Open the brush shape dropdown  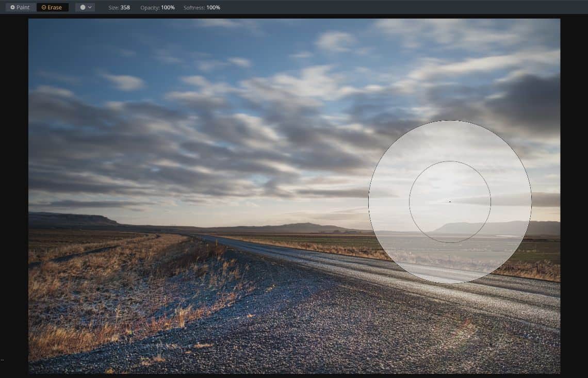[85, 8]
